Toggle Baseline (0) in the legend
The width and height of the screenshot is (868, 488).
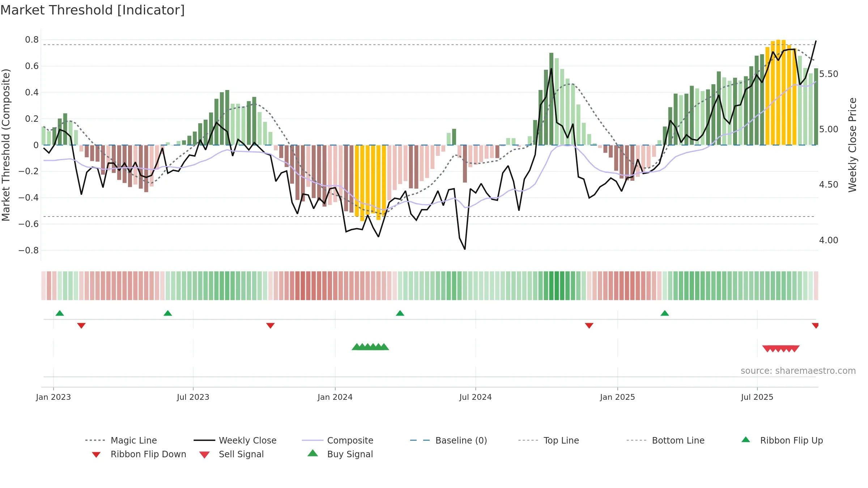448,440
